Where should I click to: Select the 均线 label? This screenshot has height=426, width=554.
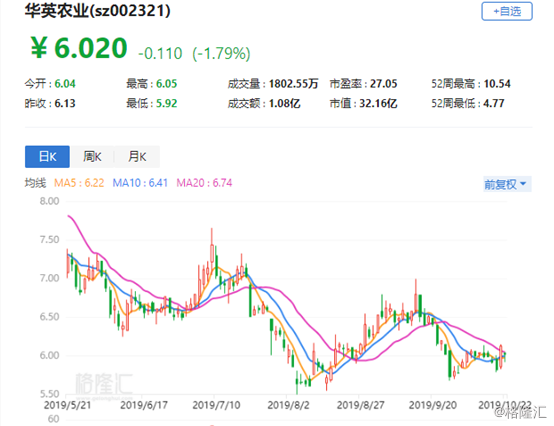click(35, 183)
